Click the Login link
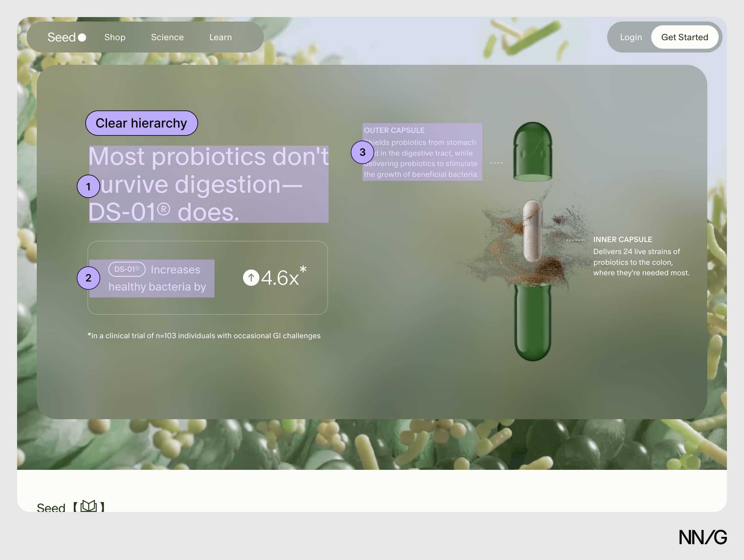Image resolution: width=744 pixels, height=560 pixels. coord(631,37)
